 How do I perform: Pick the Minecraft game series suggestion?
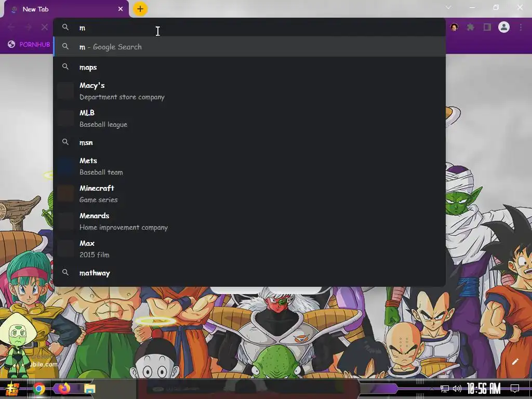click(x=249, y=194)
